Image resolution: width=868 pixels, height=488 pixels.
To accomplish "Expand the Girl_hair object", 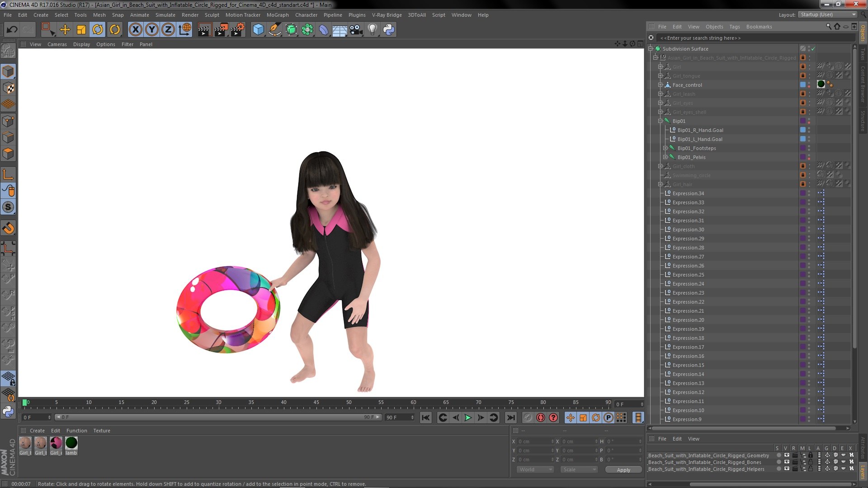I will coord(660,184).
